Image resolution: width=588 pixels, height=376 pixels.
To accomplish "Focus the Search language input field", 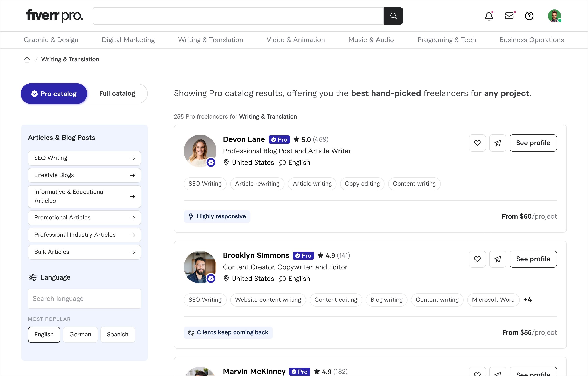I will (x=84, y=299).
